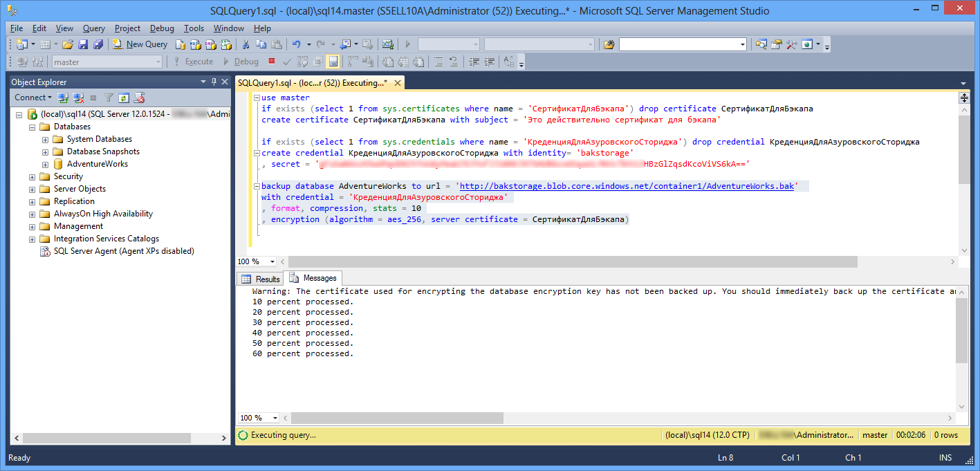980x471 pixels.
Task: Open the master database dropdown
Action: pos(158,62)
